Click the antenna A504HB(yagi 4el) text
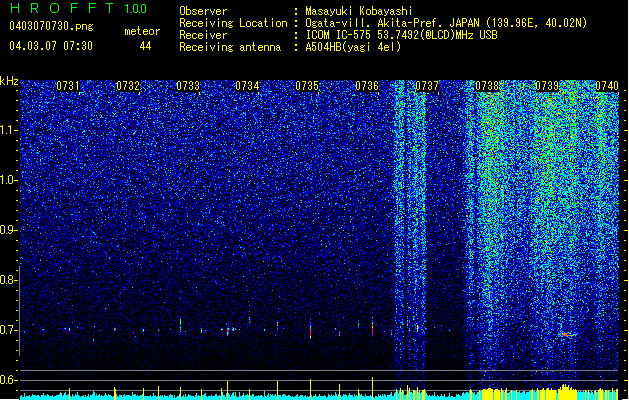This screenshot has width=629, height=400. click(353, 47)
